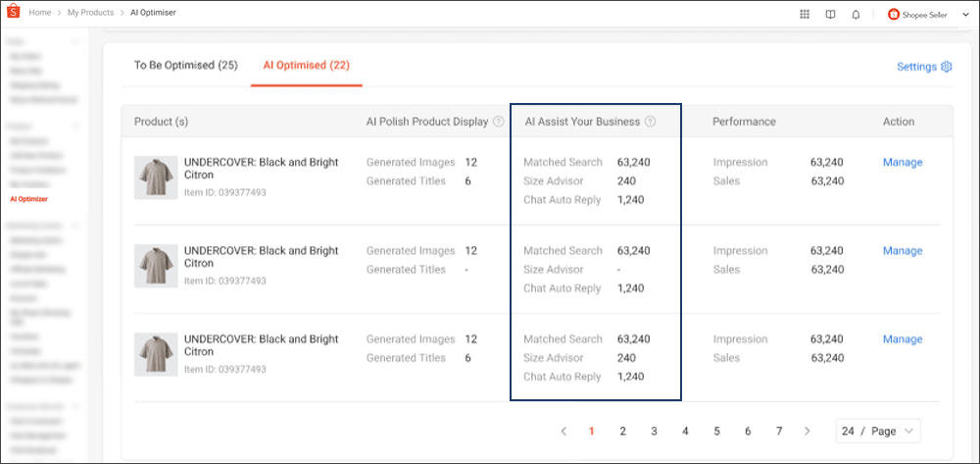Click help icon beside AI Assist Your Business

651,122
